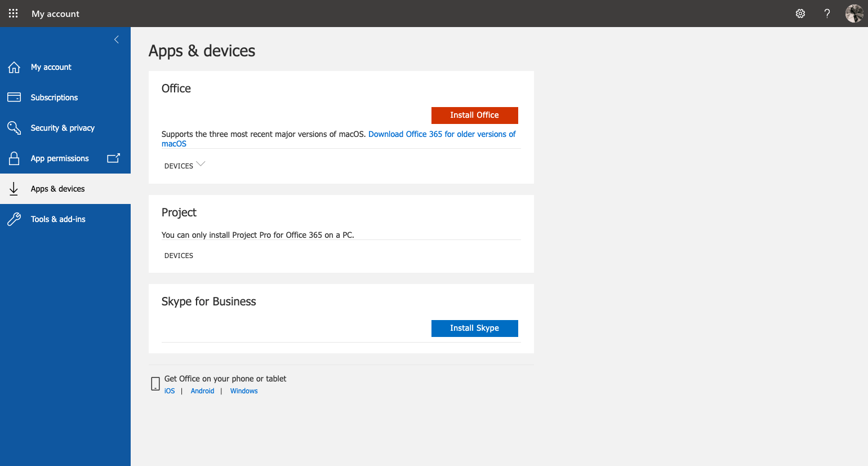The image size is (868, 466).
Task: Click the Project section heading
Action: pos(179,212)
